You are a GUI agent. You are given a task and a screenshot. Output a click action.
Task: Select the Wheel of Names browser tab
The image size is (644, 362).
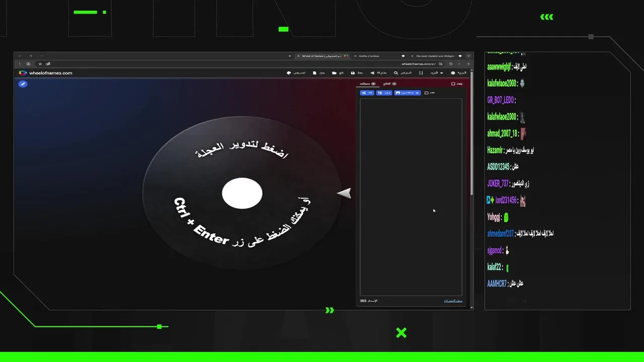click(323, 56)
